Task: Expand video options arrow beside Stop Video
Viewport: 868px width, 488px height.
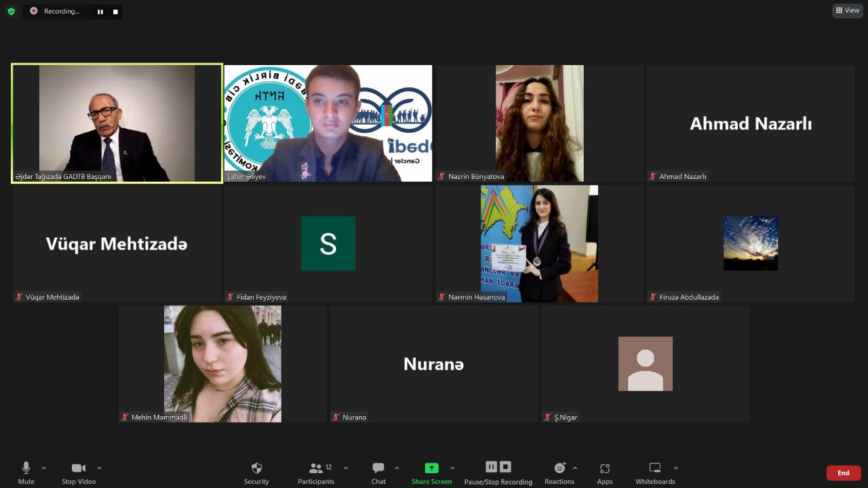Action: (x=100, y=468)
